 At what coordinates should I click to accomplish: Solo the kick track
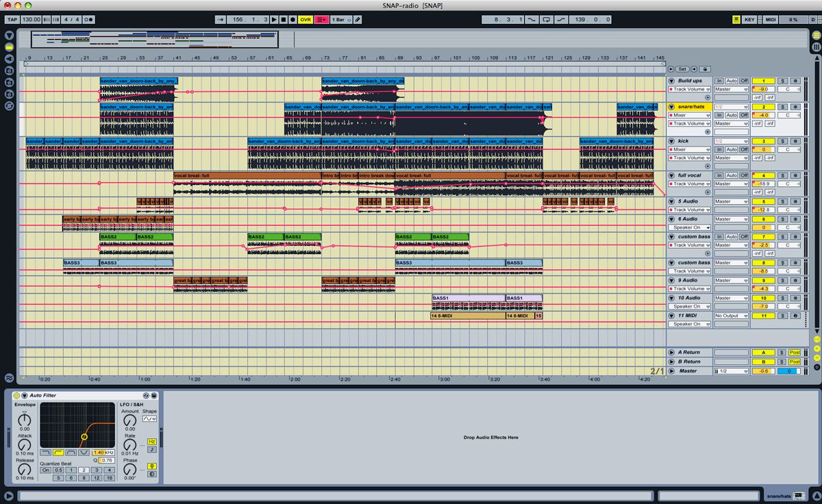(x=782, y=142)
